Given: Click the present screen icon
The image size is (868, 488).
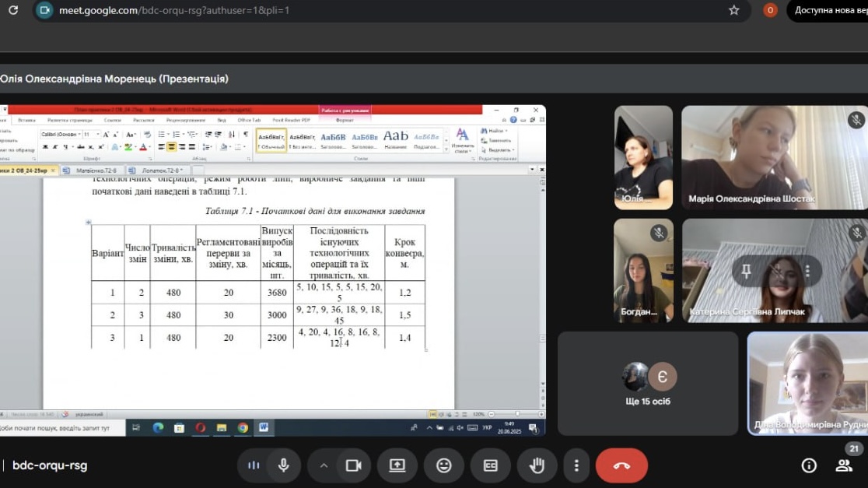Looking at the screenshot, I should coord(397,465).
